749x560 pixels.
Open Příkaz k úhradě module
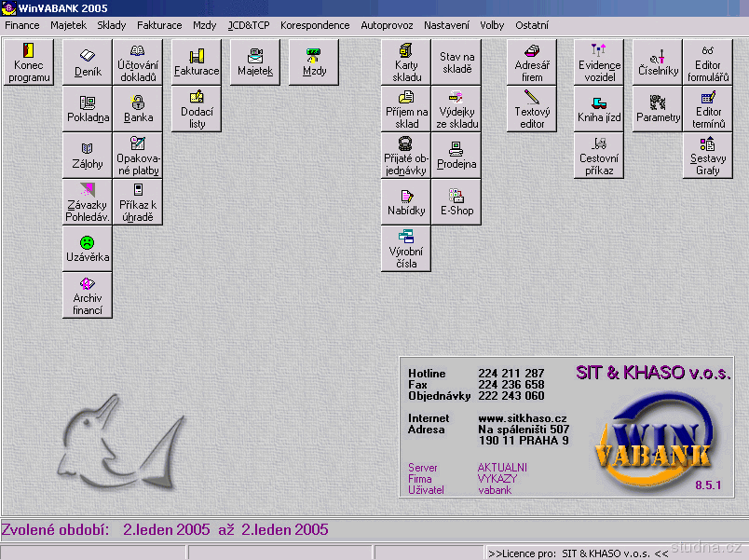point(138,202)
